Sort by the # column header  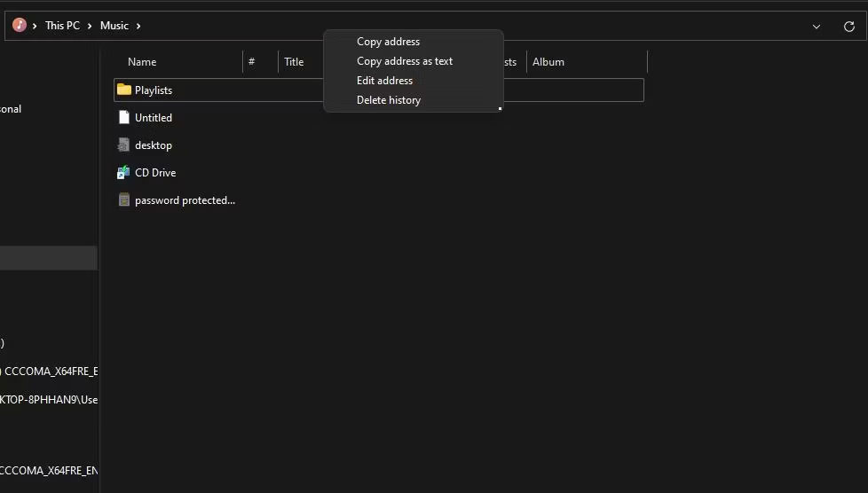(x=251, y=61)
